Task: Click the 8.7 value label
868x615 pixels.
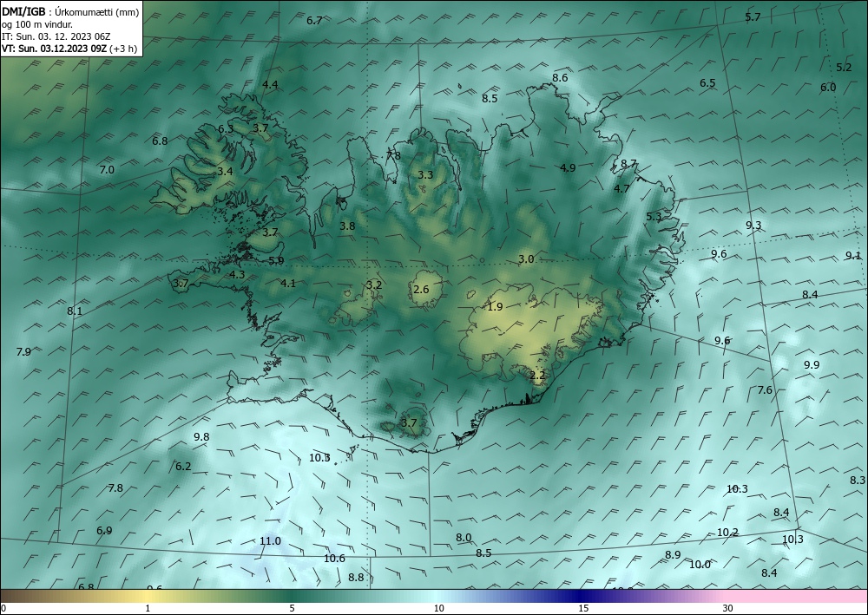Action: tap(628, 164)
